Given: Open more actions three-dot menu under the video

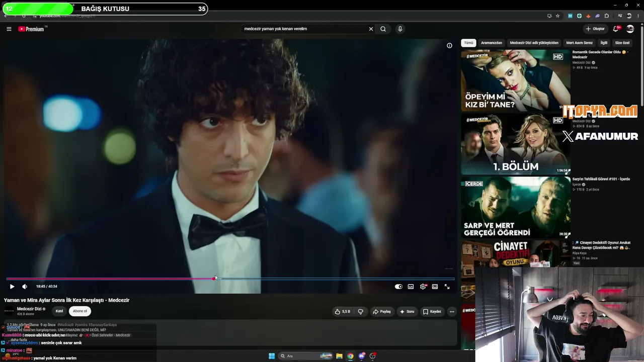Looking at the screenshot, I should coord(452,312).
